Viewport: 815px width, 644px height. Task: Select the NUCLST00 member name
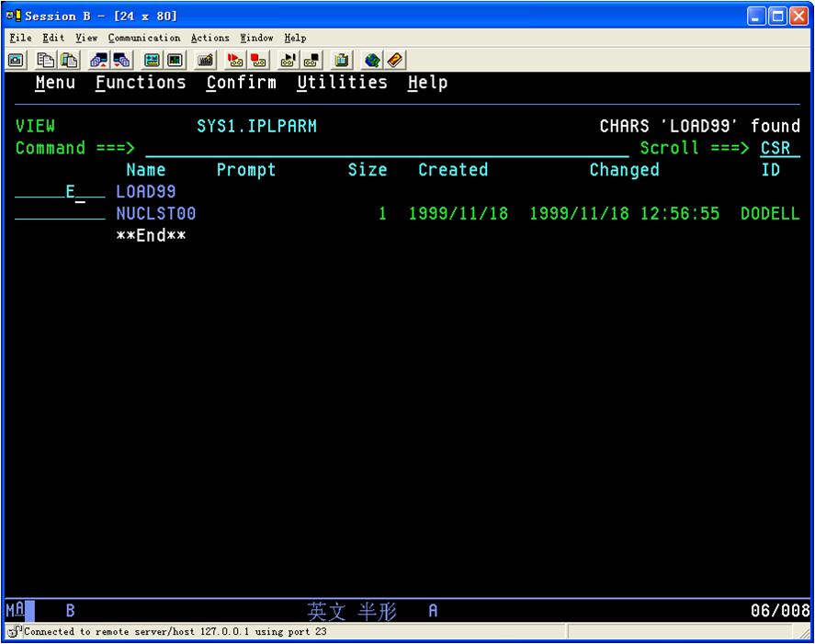coord(156,214)
